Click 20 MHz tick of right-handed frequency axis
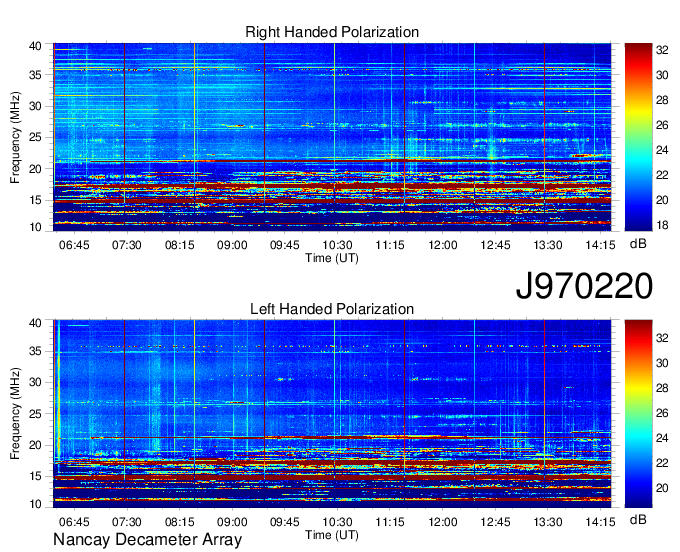The height and width of the screenshot is (552, 680). coord(35,169)
